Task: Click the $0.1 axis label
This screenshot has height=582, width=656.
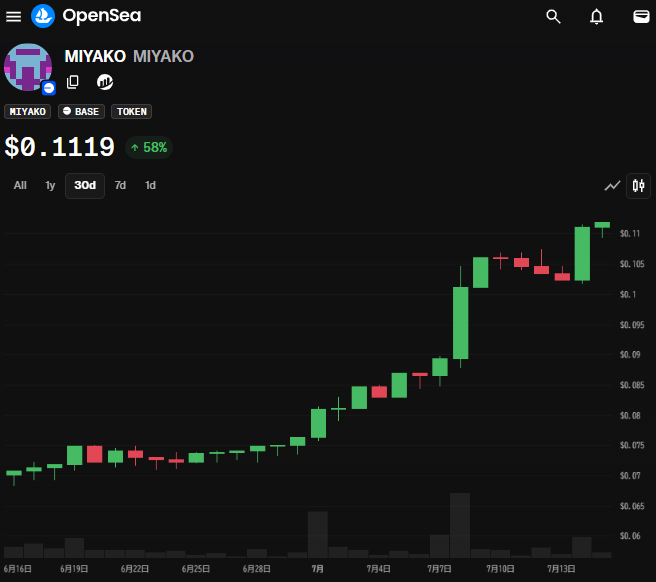Action: 628,295
